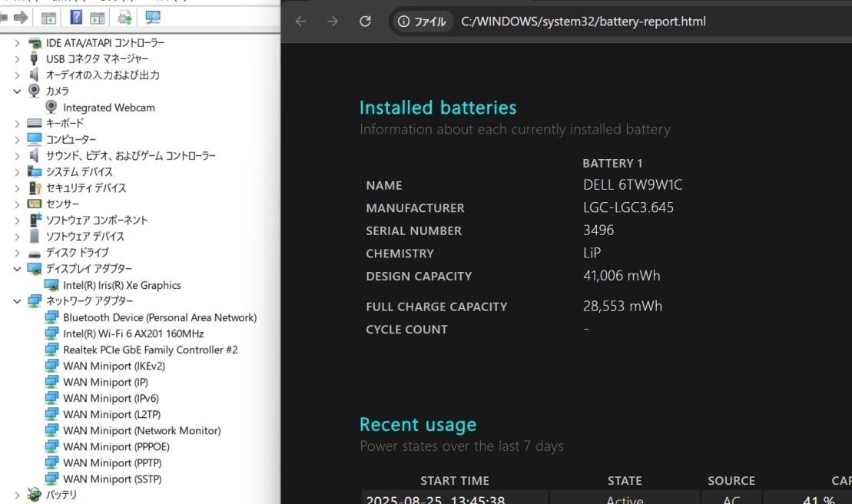Image resolution: width=852 pixels, height=504 pixels.
Task: Click the address bar showing battery-report.html
Action: point(583,22)
